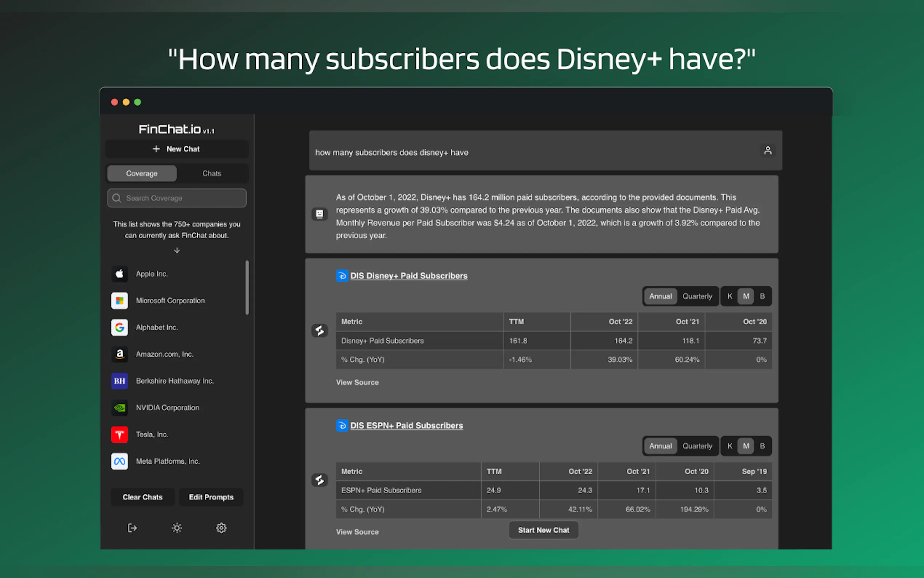Display ESPN+ subscribers in billions
Screen dimensions: 924x578
tap(762, 446)
